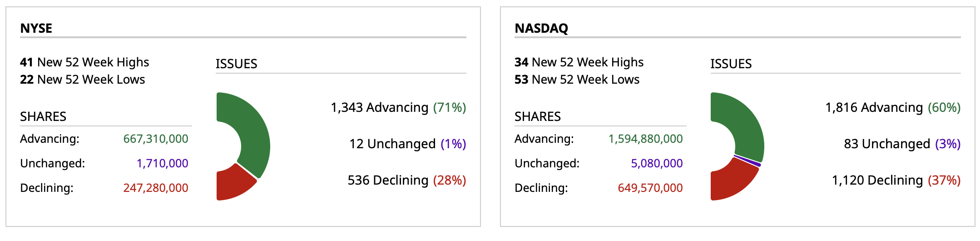The height and width of the screenshot is (241, 980).
Task: Open NASDAQ's 34 New 52 Week Highs
Action: point(579,62)
